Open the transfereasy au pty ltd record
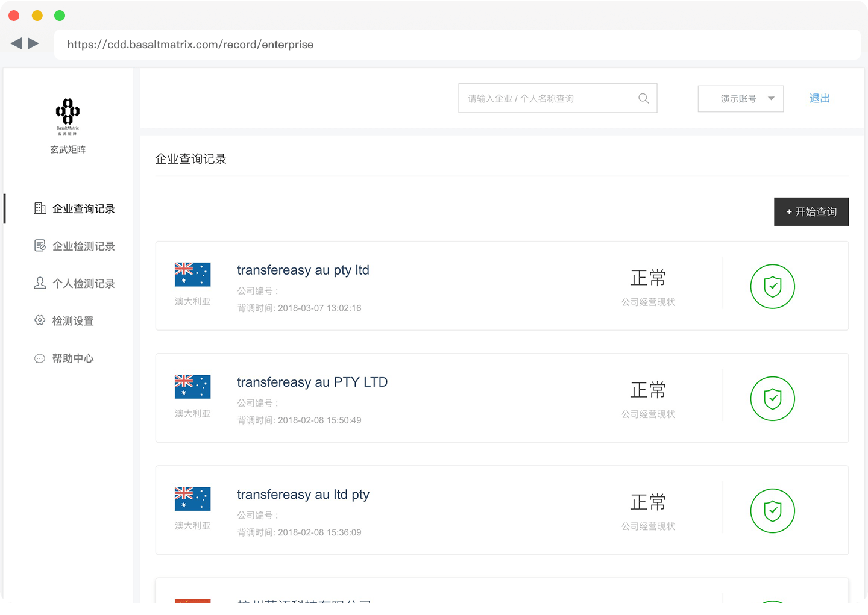868x615 pixels. (502, 286)
